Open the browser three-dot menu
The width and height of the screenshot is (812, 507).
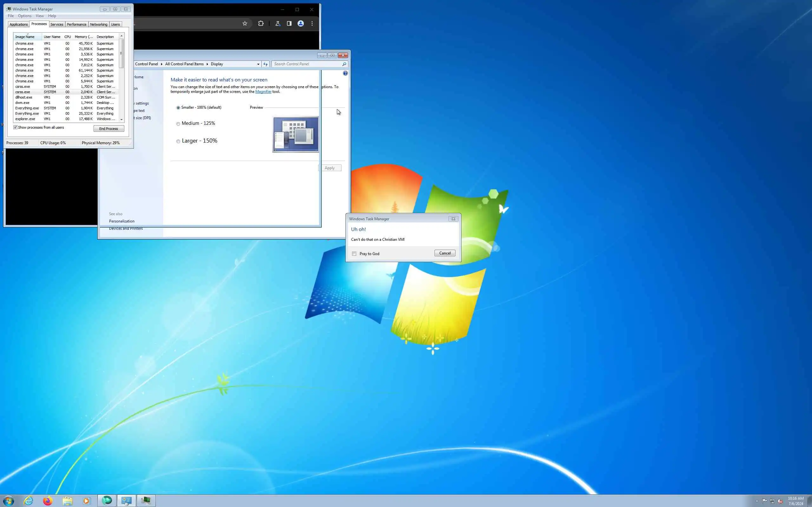click(x=312, y=23)
